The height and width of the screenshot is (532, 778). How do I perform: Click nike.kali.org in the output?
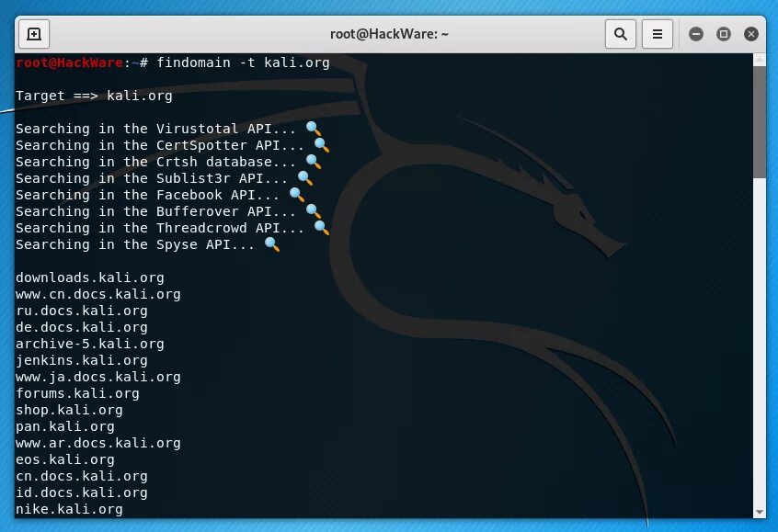70,509
